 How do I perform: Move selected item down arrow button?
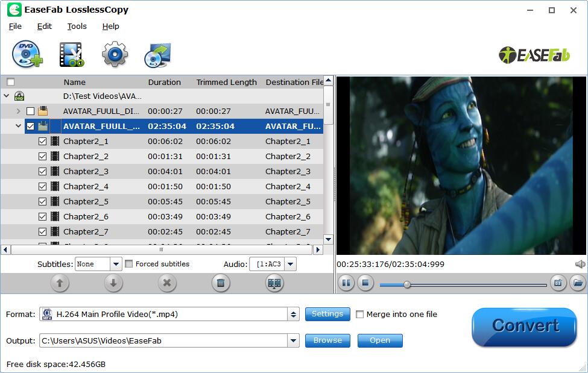pos(113,283)
